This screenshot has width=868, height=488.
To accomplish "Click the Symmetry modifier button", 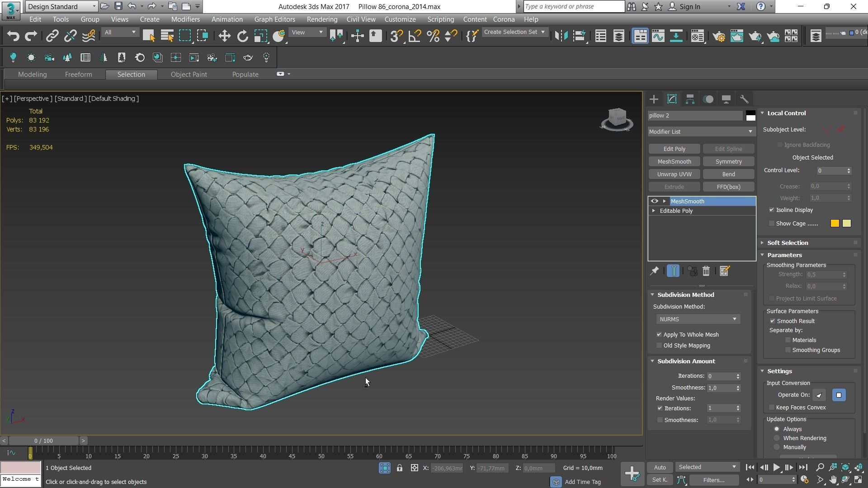I will tap(728, 162).
